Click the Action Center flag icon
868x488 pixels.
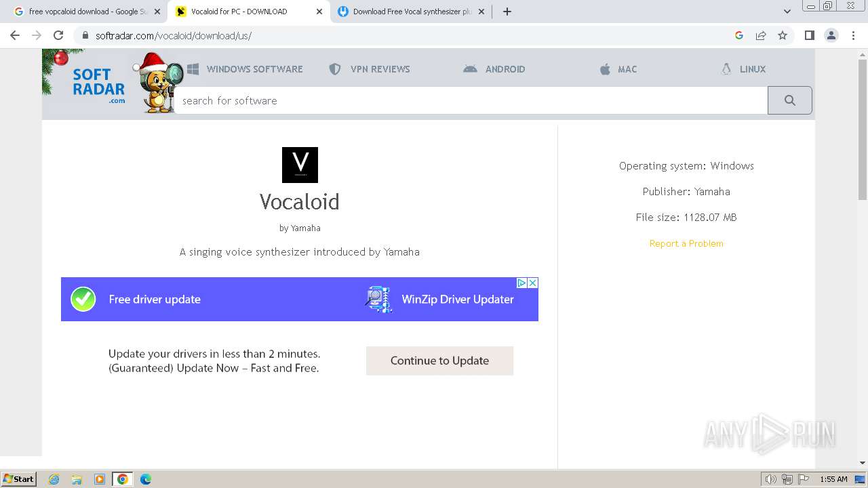(x=804, y=479)
